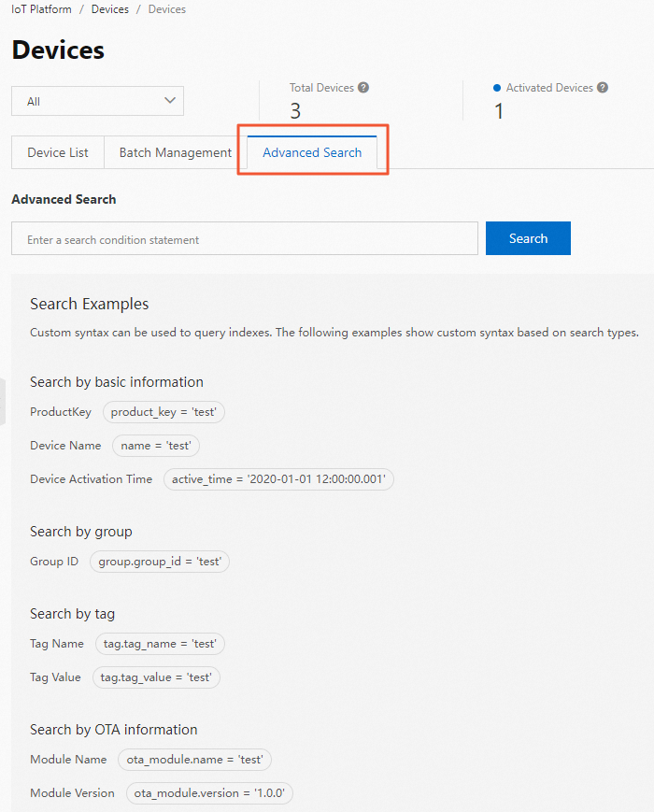654x812 pixels.
Task: Open the Batch Management tab
Action: 175,152
